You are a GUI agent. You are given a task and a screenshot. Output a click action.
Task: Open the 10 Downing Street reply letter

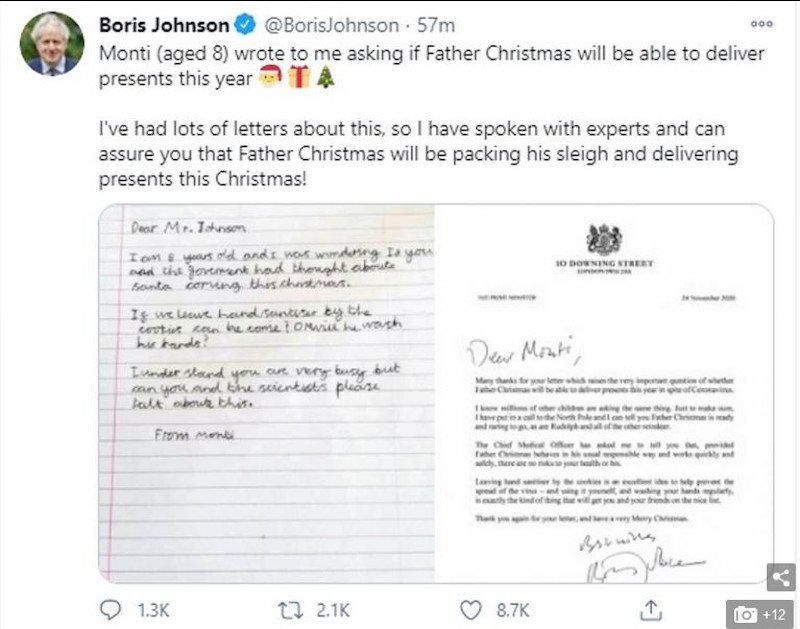pyautogui.click(x=602, y=393)
